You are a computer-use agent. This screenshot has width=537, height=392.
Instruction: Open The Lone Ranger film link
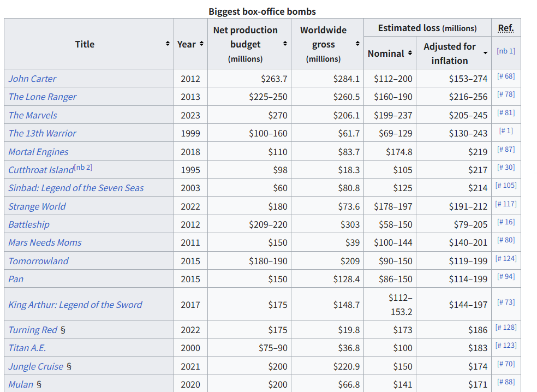[x=43, y=97]
